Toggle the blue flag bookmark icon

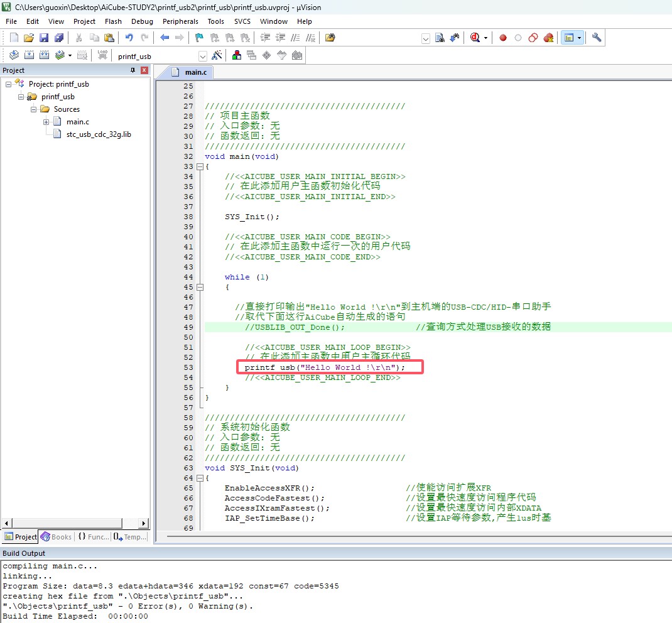(199, 38)
